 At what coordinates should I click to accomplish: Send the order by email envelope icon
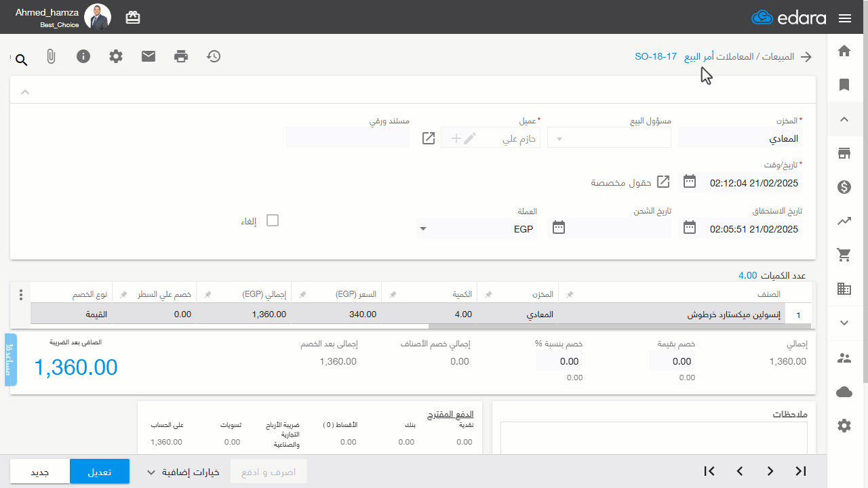pos(149,56)
